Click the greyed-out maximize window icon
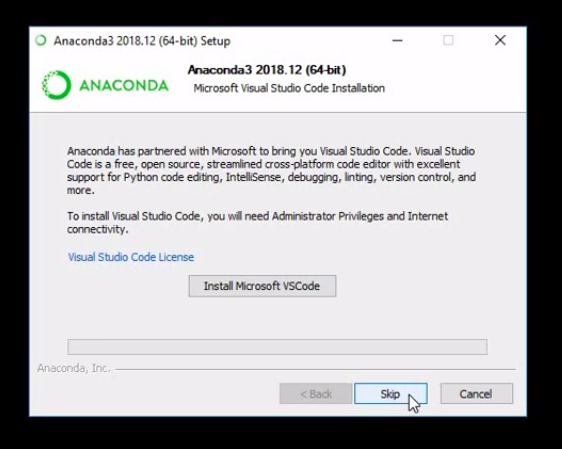Image resolution: width=562 pixels, height=449 pixels. click(x=448, y=40)
